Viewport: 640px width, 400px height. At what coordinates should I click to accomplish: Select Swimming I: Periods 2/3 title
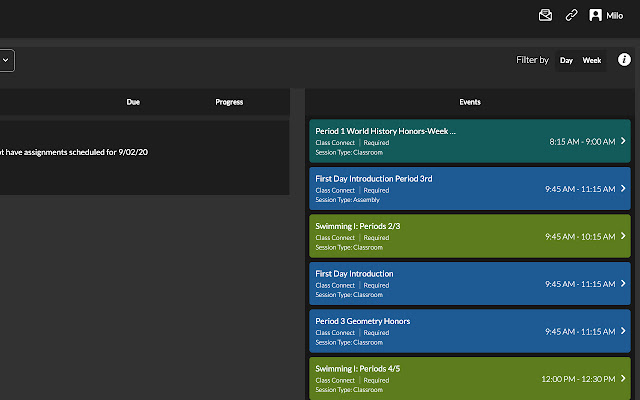[358, 226]
